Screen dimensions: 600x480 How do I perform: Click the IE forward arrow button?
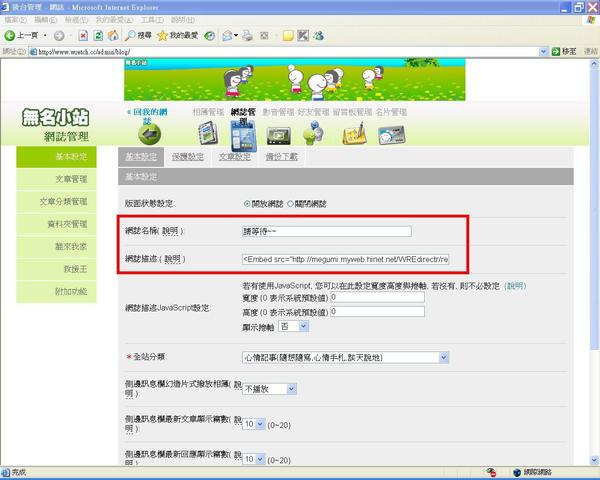click(x=59, y=36)
